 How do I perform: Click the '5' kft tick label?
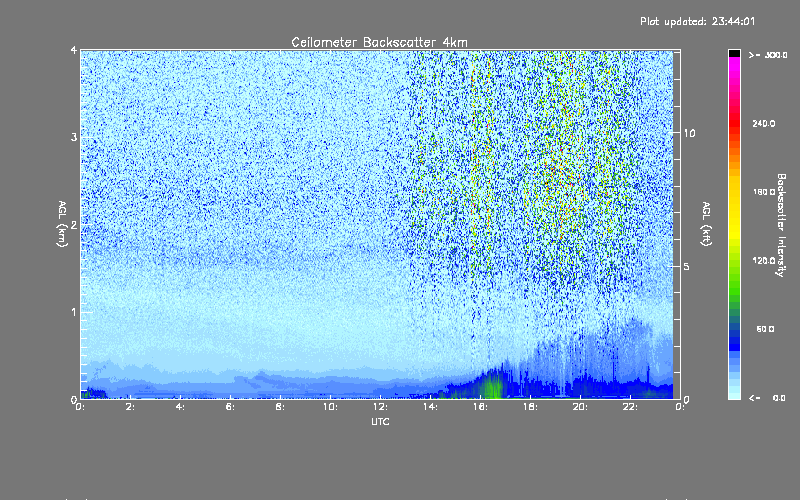point(687,266)
